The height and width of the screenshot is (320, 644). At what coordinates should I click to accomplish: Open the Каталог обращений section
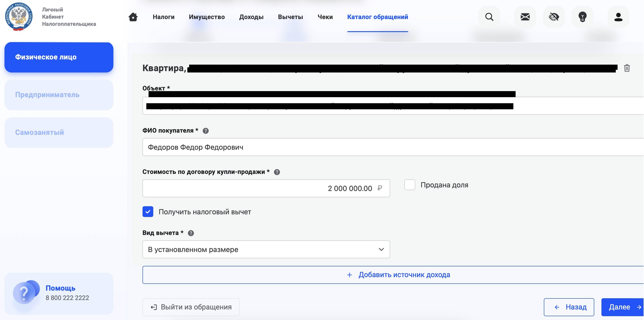point(378,17)
